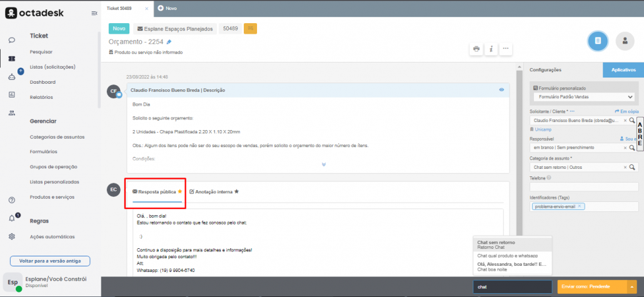
Task: Toggle the star beside Anotação interna
Action: tap(236, 191)
